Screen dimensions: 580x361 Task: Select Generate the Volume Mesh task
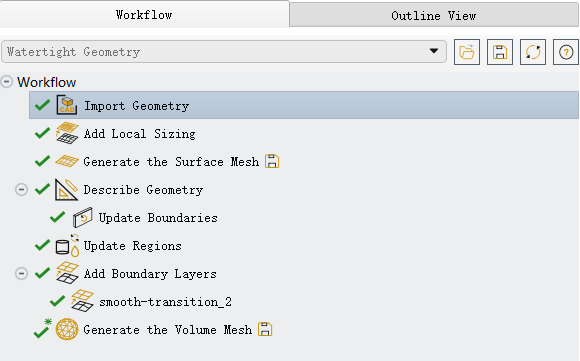click(168, 330)
